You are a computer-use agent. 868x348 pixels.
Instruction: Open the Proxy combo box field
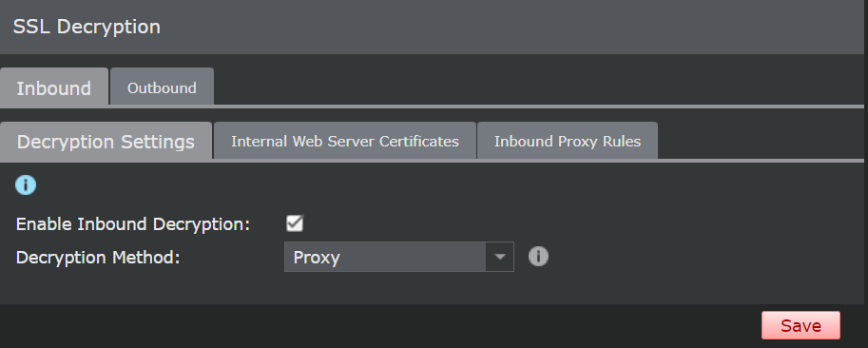(398, 257)
